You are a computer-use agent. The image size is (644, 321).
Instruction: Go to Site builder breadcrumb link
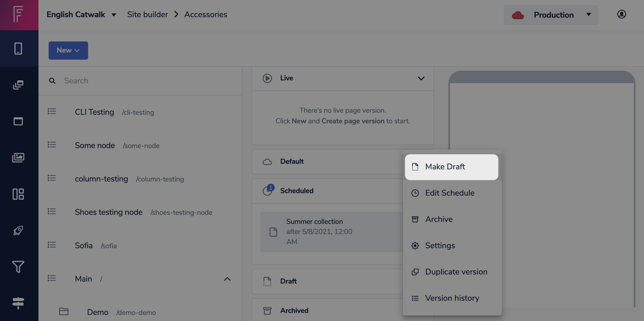pos(147,15)
